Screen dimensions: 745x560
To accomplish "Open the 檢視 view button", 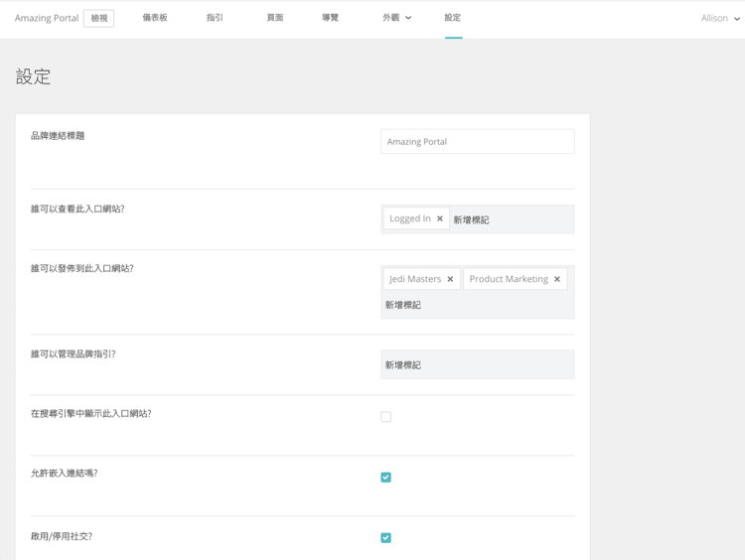I will coord(98,18).
